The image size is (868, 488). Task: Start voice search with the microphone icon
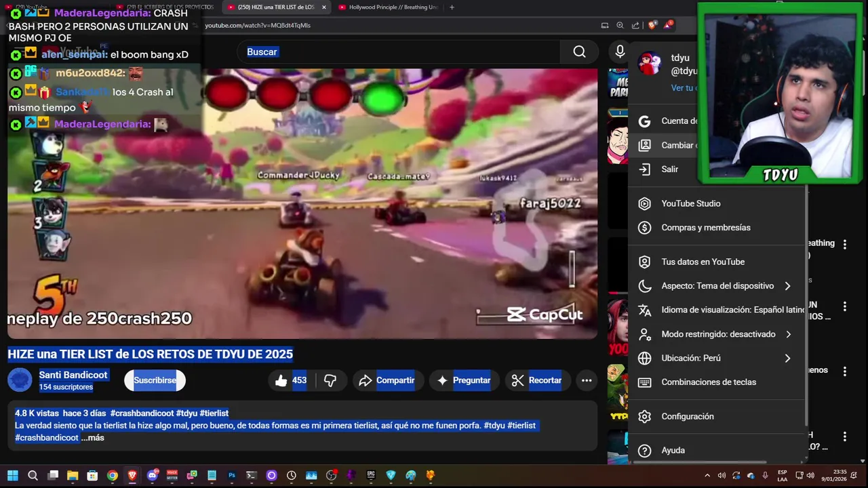coord(620,52)
